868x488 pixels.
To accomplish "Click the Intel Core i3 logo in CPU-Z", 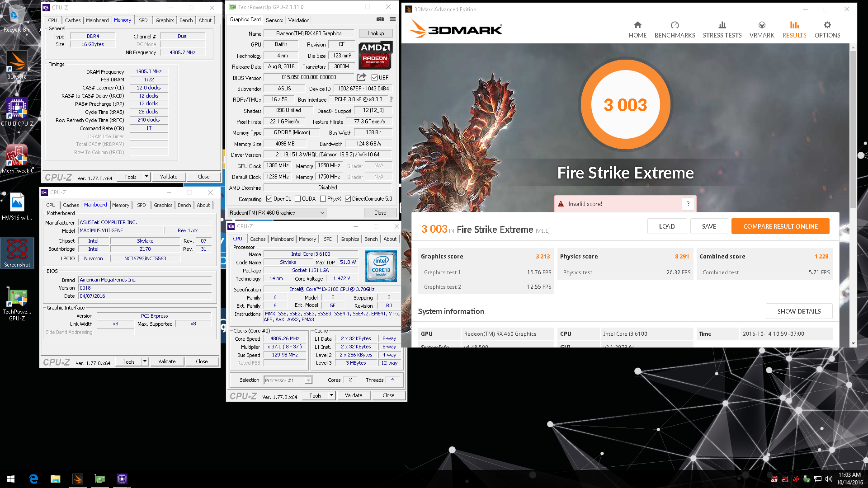I will (381, 266).
